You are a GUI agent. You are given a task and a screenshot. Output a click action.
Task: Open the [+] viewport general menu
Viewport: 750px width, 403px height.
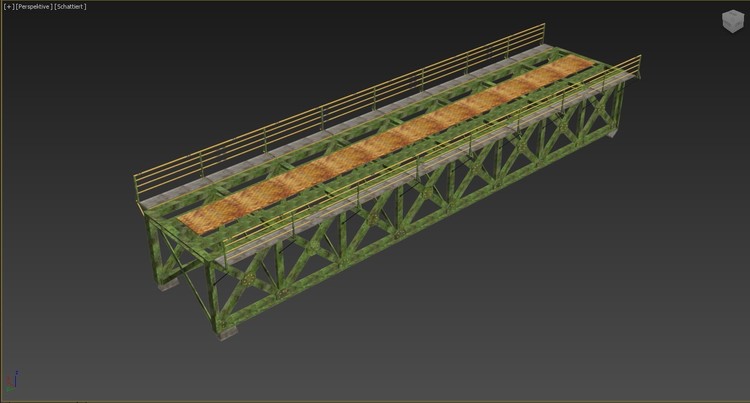9,7
